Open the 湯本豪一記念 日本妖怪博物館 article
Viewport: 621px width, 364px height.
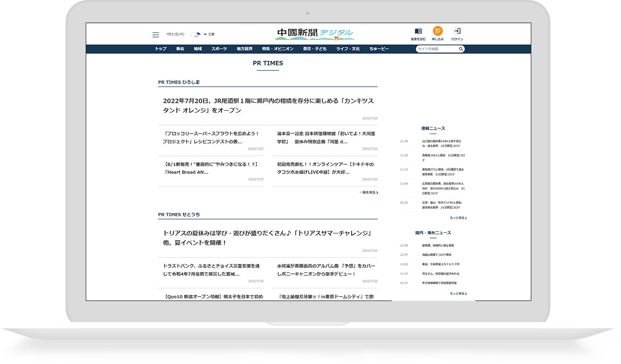(x=326, y=137)
